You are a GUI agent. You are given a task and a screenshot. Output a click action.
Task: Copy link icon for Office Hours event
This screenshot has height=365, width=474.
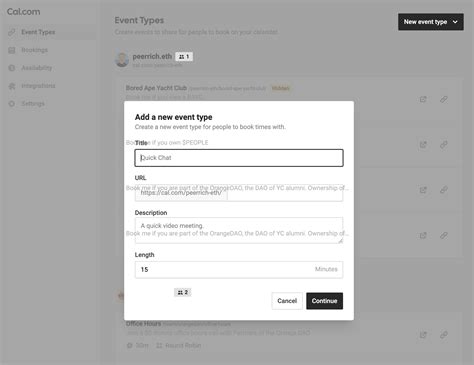pyautogui.click(x=443, y=335)
